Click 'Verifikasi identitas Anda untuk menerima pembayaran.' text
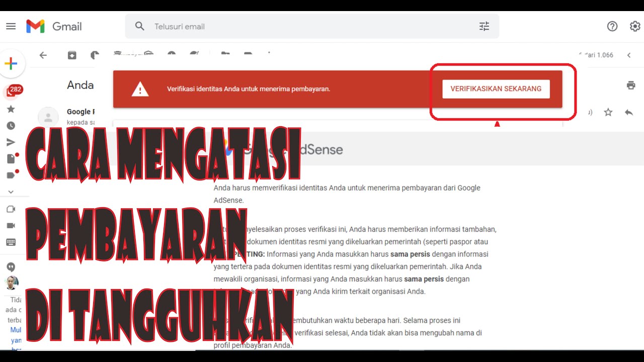This screenshot has width=644, height=362. pos(249,89)
